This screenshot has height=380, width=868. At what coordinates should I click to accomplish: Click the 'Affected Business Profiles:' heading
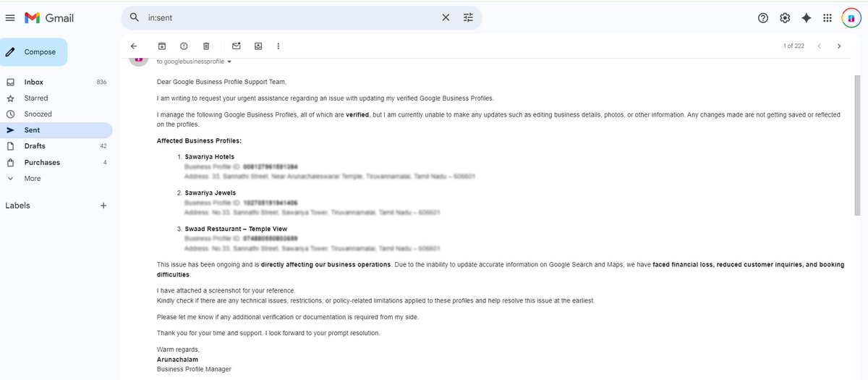point(199,140)
